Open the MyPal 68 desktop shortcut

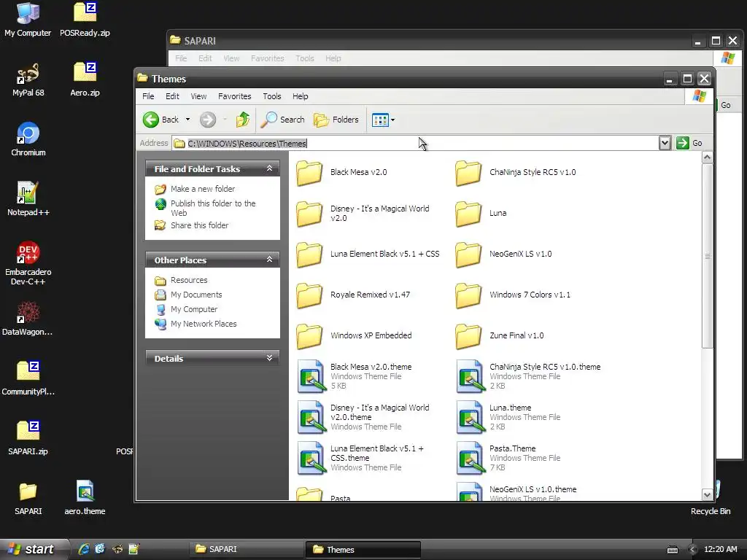click(28, 79)
